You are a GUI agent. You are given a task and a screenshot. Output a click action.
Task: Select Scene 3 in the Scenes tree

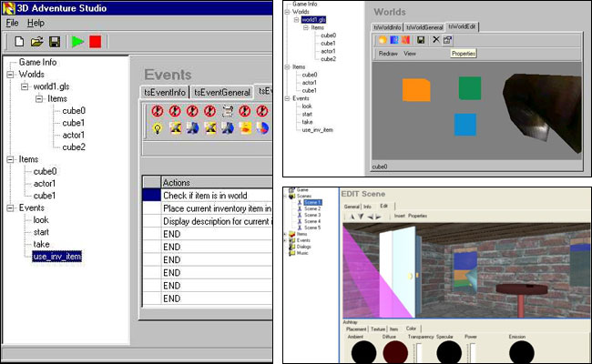pyautogui.click(x=311, y=215)
